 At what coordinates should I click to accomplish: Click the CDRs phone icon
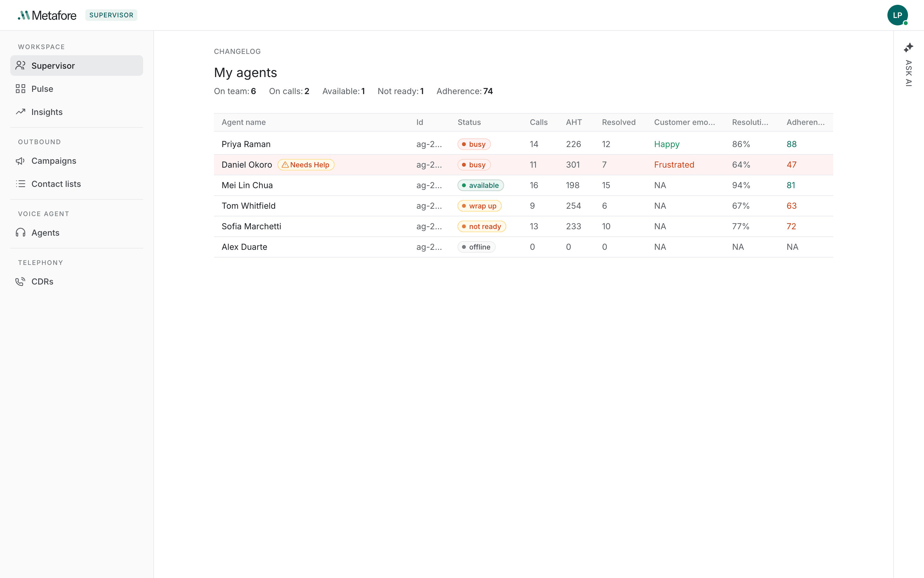[21, 282]
